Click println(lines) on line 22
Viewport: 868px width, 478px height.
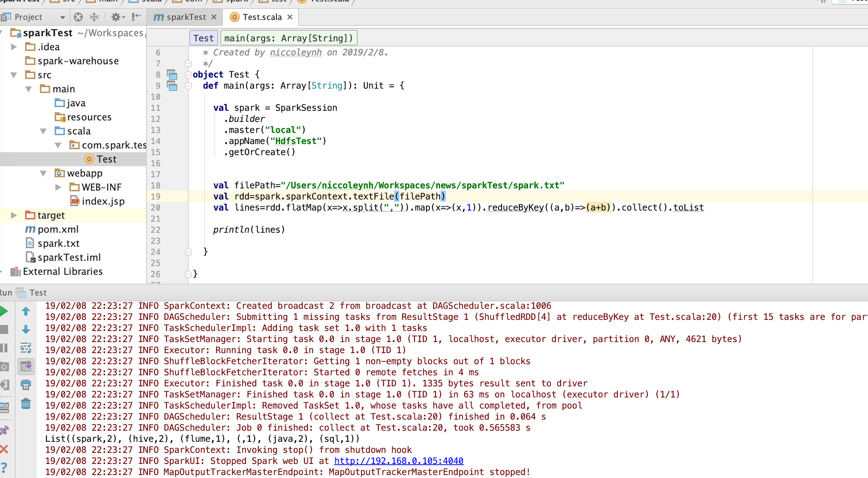tap(249, 230)
